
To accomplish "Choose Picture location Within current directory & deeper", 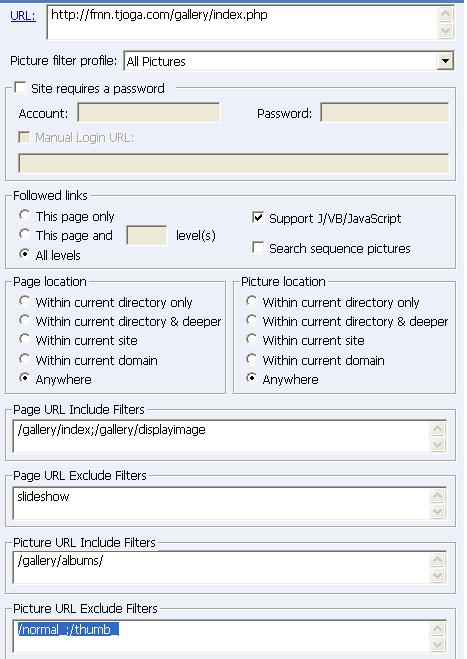I will tap(251, 321).
